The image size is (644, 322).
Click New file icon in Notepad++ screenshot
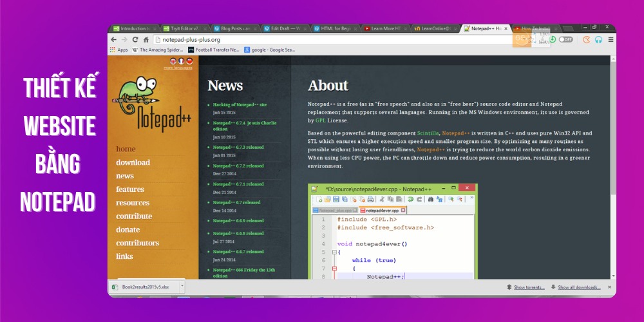(319, 199)
